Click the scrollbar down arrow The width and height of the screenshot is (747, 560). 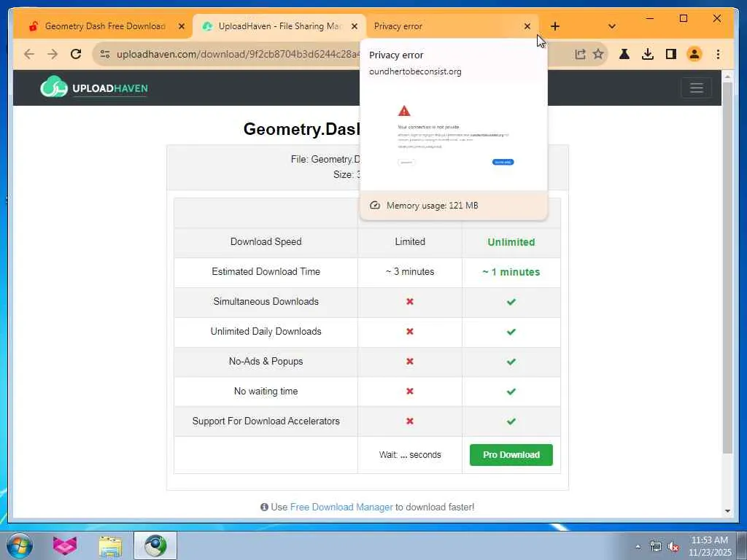[727, 511]
